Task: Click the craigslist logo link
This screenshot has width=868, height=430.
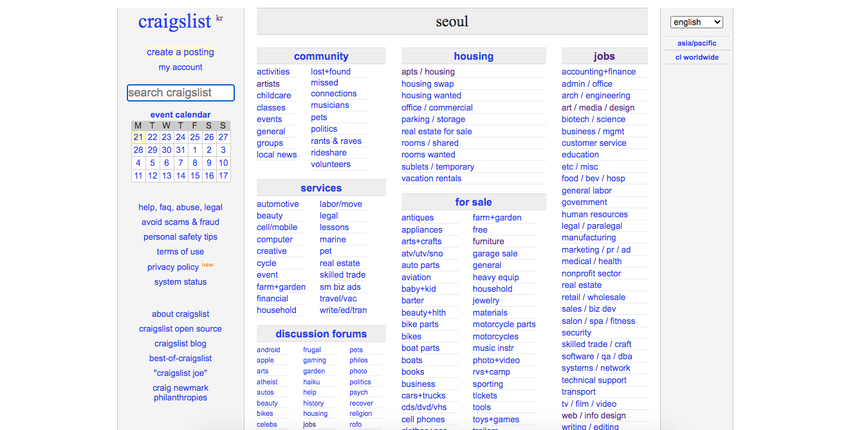Action: 175,21
